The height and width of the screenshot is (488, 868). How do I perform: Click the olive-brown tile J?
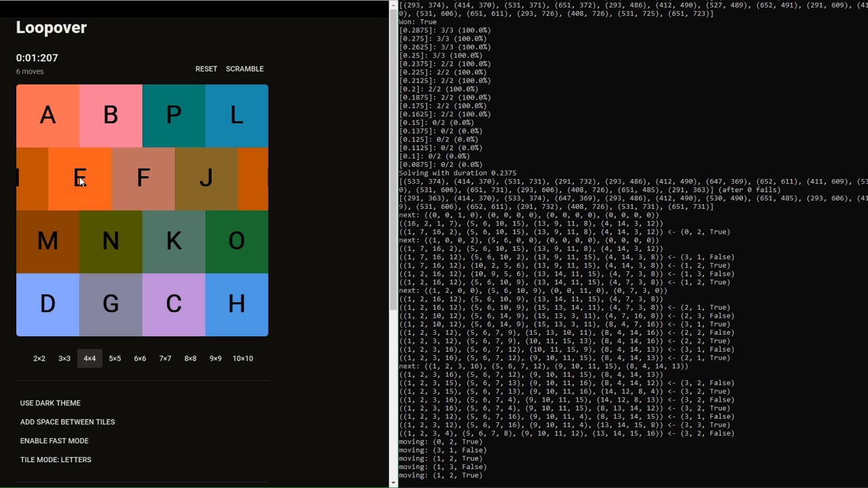[206, 179]
